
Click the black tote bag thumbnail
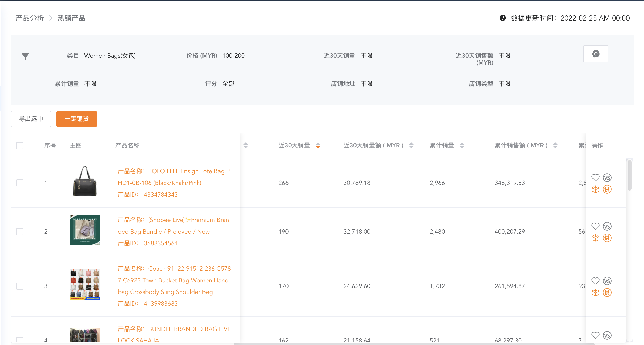click(x=85, y=181)
